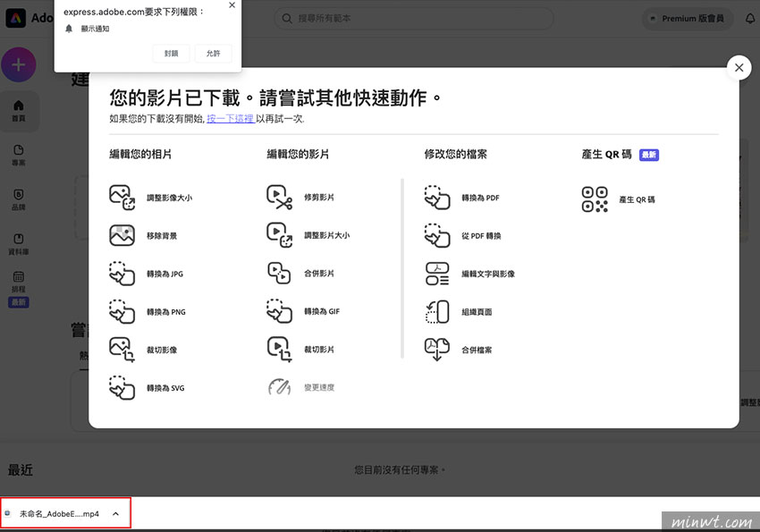Allow (允許) notifications for express.adobe.com
Screen dimensions: 760x532
pos(214,54)
